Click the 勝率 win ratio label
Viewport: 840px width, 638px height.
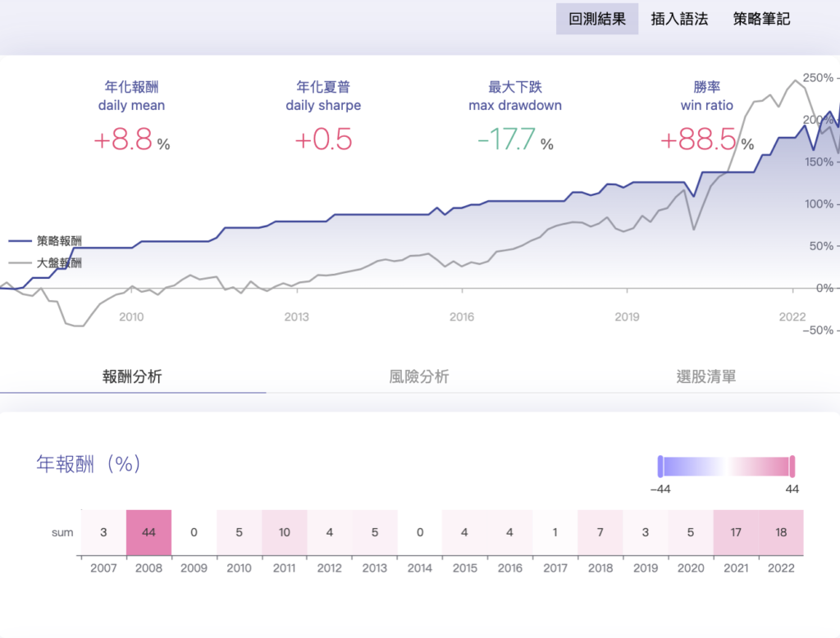tap(706, 96)
